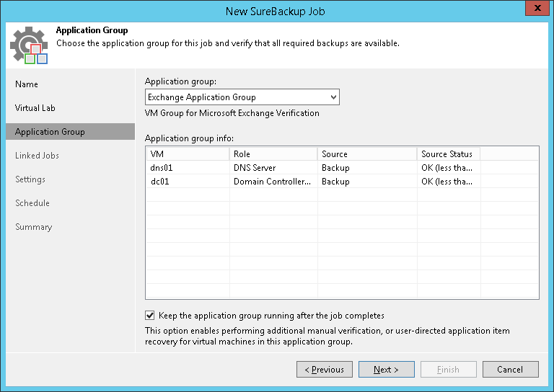Click the Source Status column header
Screen dimensions: 554x392
point(449,154)
